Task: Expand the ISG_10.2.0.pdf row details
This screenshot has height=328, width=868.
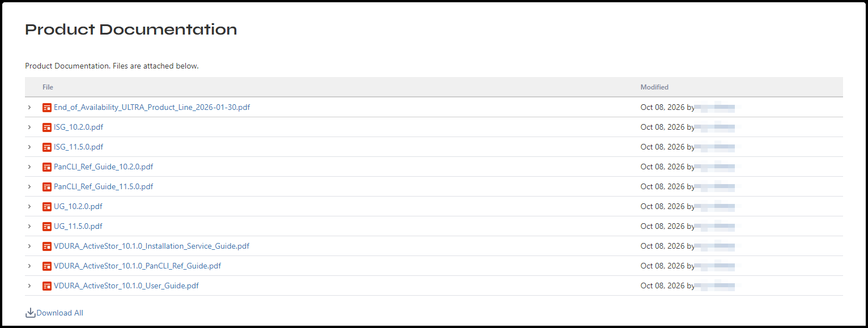Action: (29, 127)
